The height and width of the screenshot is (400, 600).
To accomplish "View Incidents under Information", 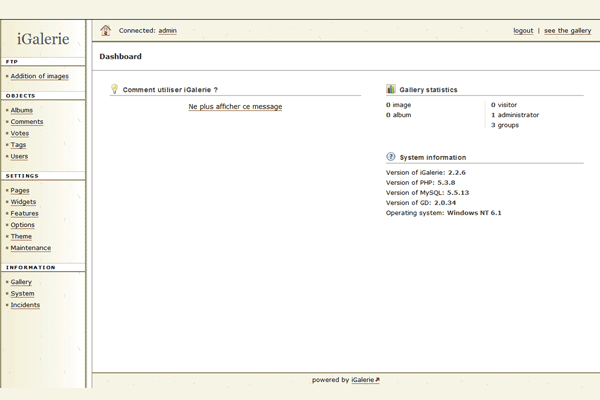I will point(25,305).
